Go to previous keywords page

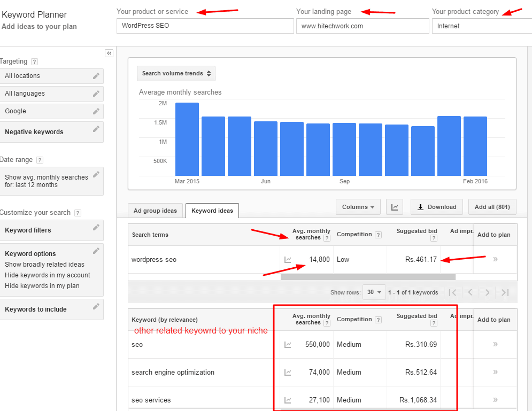471,292
